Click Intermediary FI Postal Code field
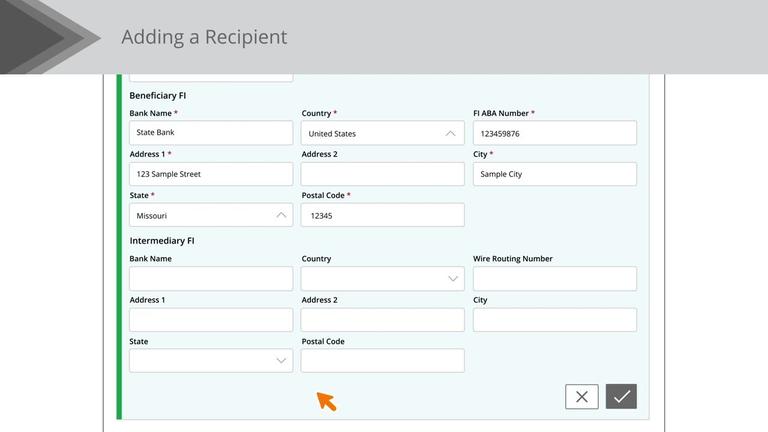768x432 pixels. 382,361
